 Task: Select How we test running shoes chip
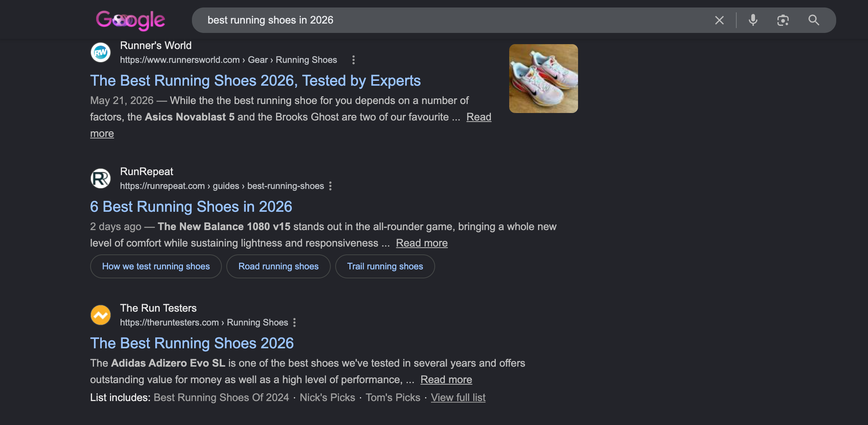click(x=156, y=266)
